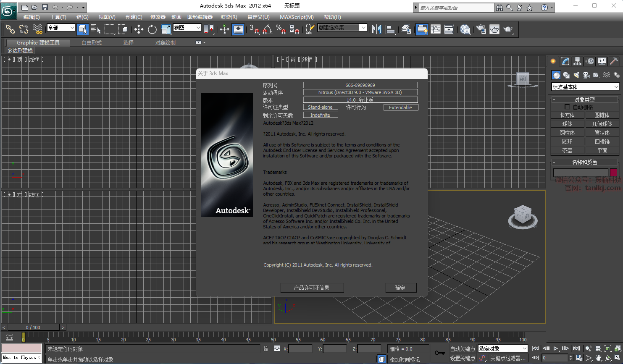Toggle 自动关键点 auto key mode
623x364 pixels.
point(463,349)
